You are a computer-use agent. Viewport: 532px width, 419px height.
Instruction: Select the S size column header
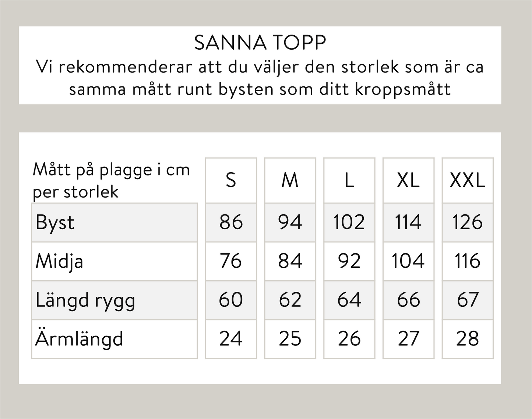[x=231, y=181]
